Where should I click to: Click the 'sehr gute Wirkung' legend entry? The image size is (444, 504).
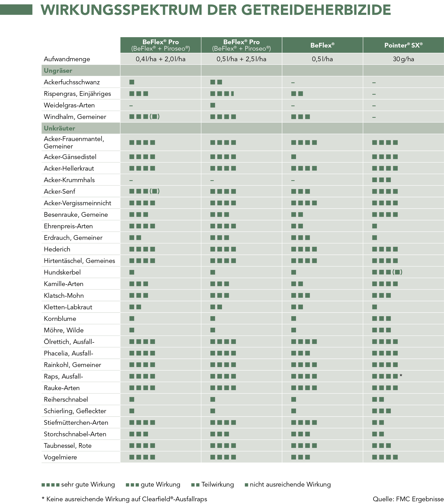tap(78, 485)
